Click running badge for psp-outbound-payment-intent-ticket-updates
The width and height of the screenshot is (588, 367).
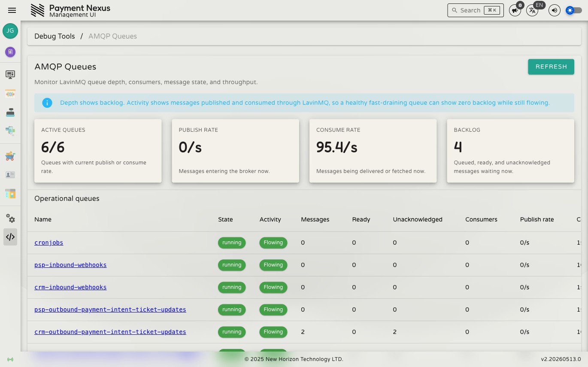tap(232, 309)
